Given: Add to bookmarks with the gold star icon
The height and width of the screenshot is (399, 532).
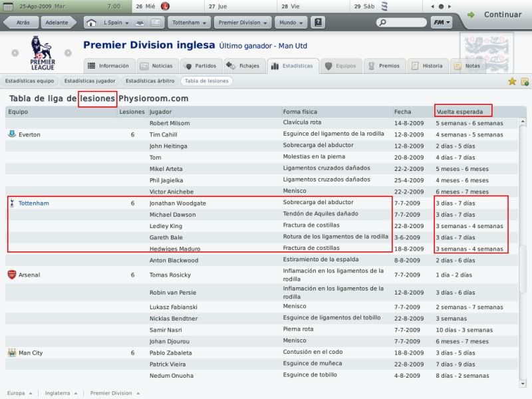Looking at the screenshot, I should point(512,81).
